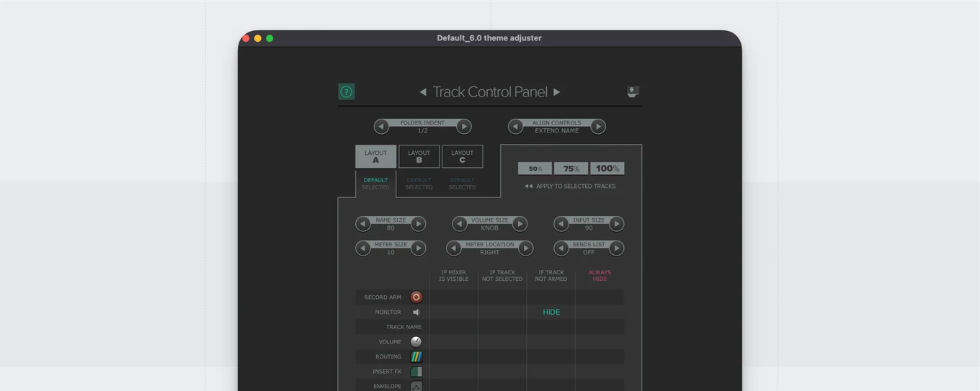Click the OFF value under Sends List

tap(589, 253)
